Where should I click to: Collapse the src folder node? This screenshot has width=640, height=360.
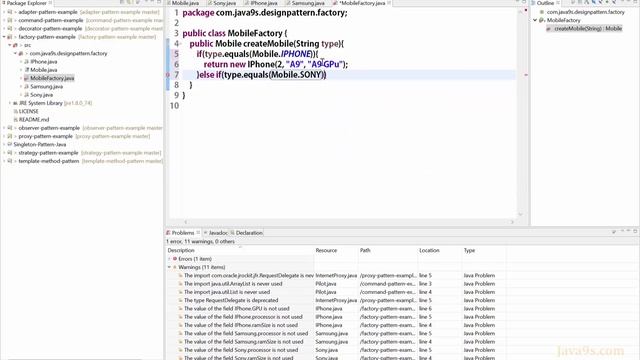click(x=10, y=45)
